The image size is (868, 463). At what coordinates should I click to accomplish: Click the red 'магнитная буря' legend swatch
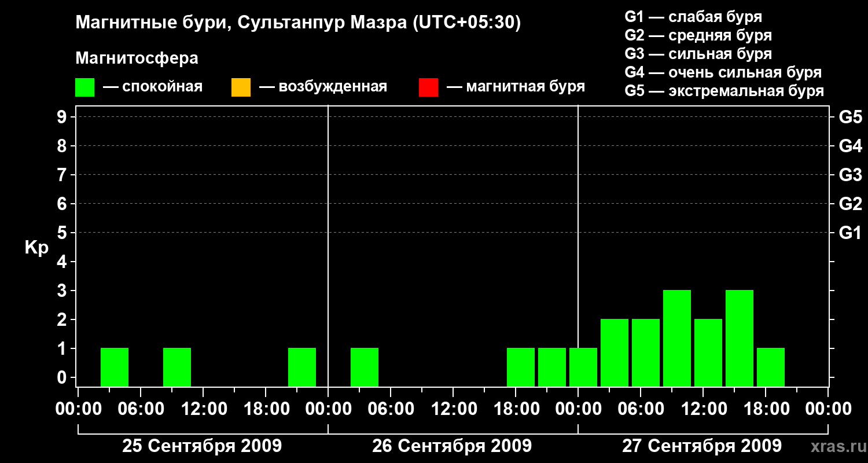428,87
